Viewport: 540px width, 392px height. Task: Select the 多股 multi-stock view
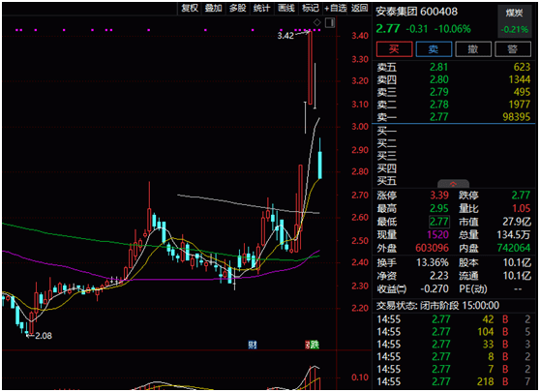tap(238, 8)
